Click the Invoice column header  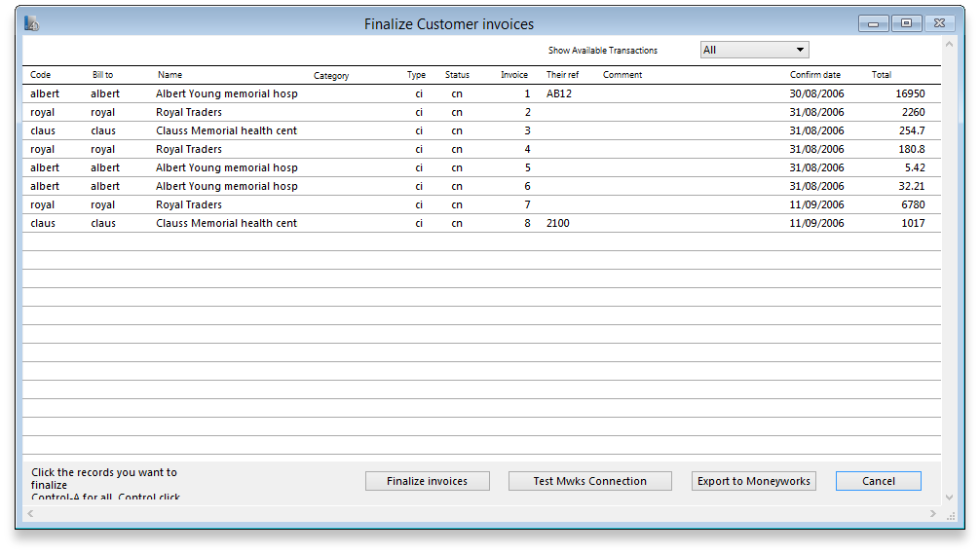[x=514, y=75]
